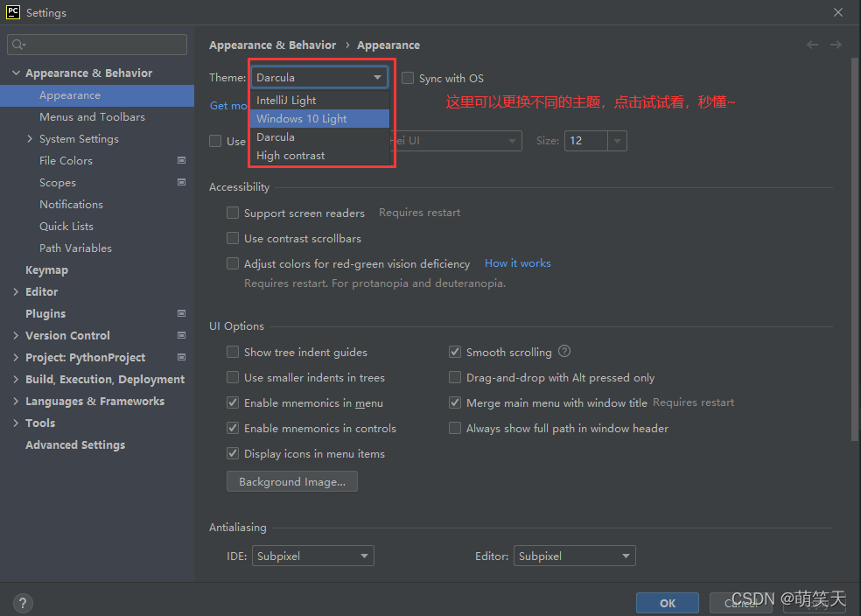Select Keymap in settings tree

click(x=46, y=270)
